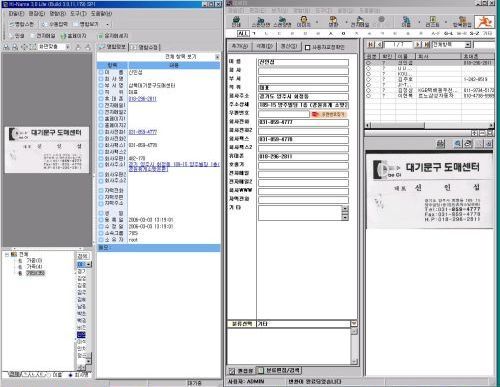Click 명함스캔 toolbar button in Hi-Name
Viewport: 500px width, 387px height.
(21, 24)
